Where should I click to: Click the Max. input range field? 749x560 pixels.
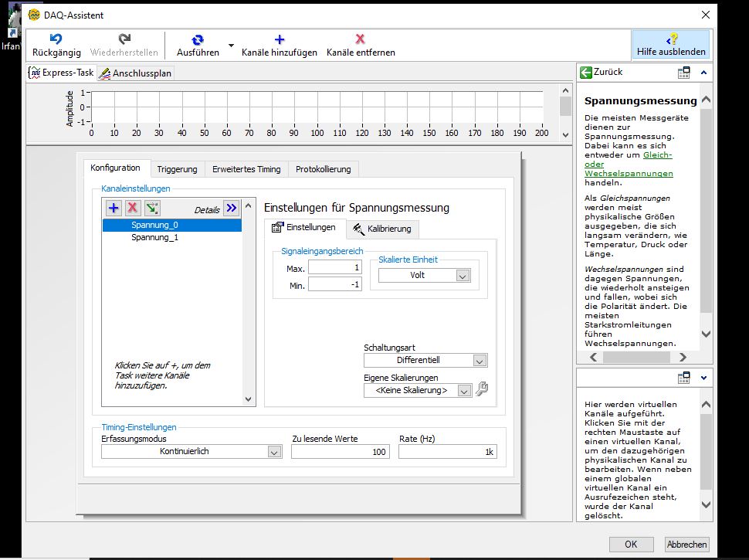point(335,267)
